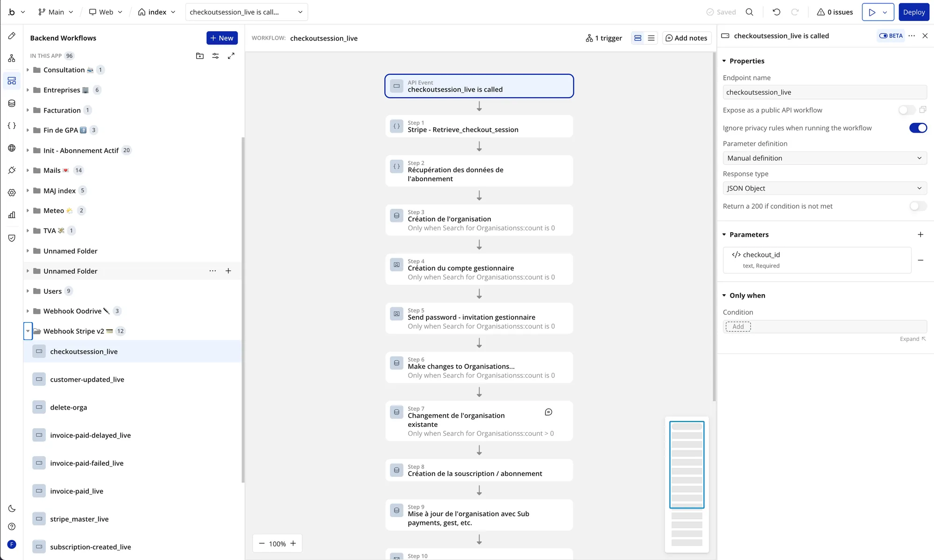Open the index page dropdown

point(157,12)
